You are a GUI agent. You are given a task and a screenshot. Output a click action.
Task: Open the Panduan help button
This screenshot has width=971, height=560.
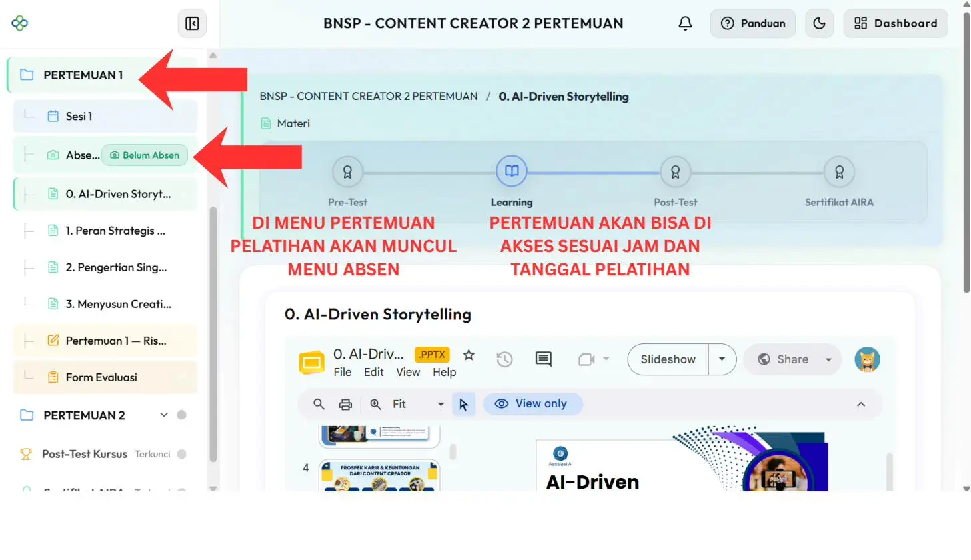click(753, 23)
